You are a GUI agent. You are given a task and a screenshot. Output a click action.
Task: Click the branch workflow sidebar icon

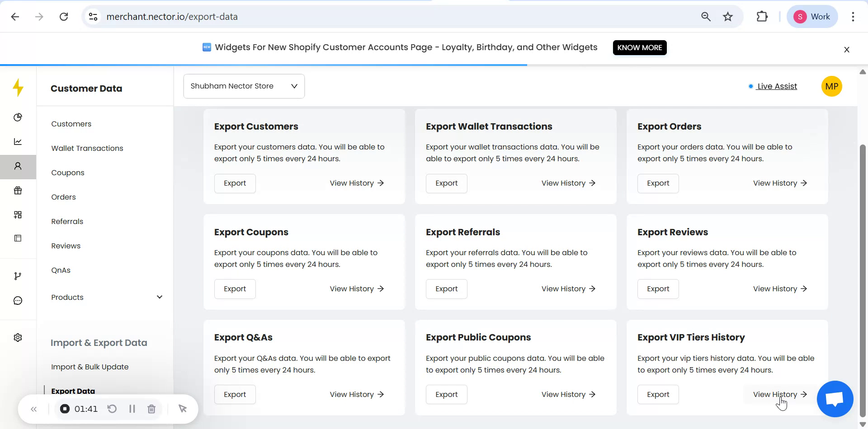[x=18, y=276]
